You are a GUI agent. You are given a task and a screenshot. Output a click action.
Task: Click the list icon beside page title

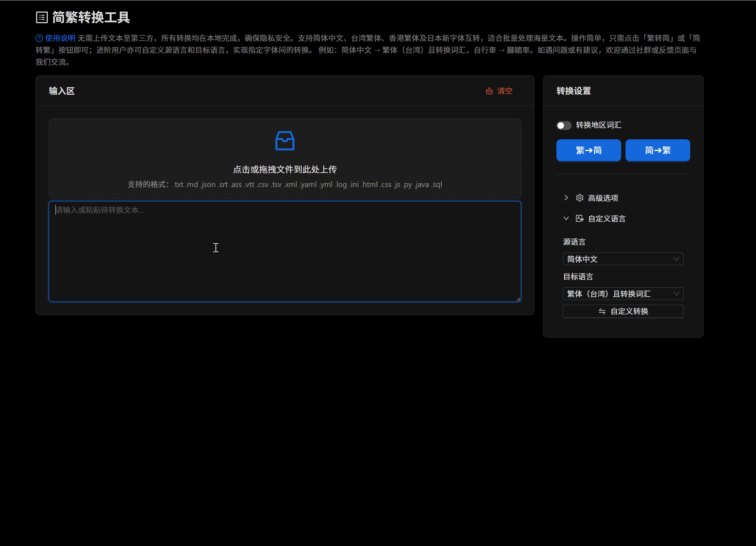pyautogui.click(x=42, y=17)
